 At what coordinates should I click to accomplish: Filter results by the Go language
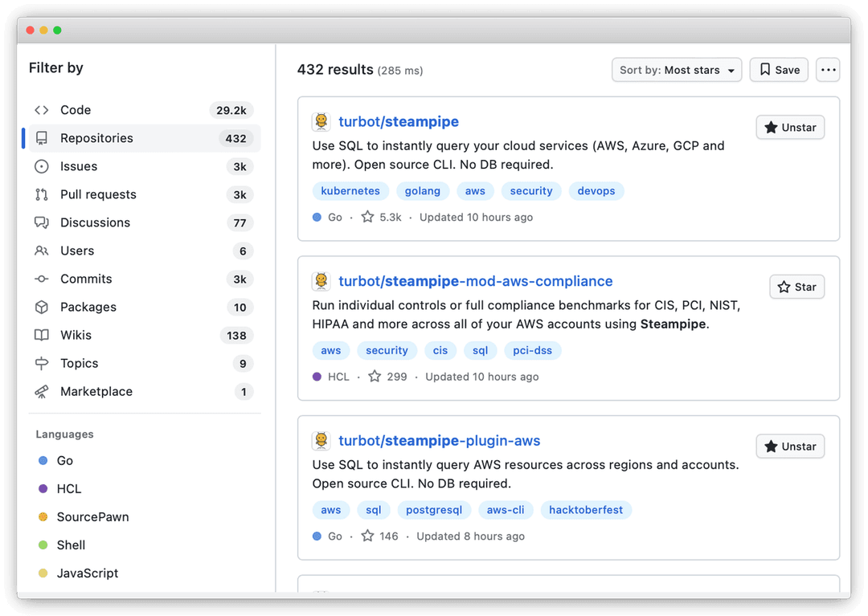point(64,461)
